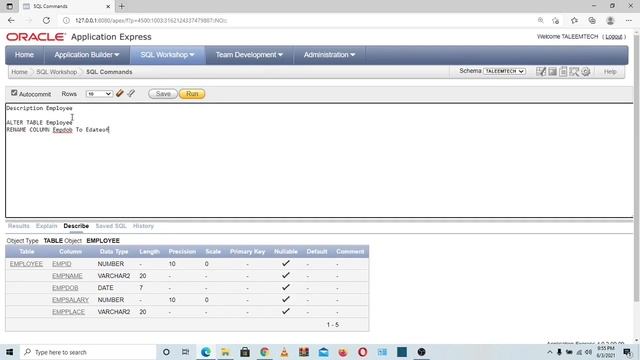Launch Chrome from taskbar

[264, 352]
